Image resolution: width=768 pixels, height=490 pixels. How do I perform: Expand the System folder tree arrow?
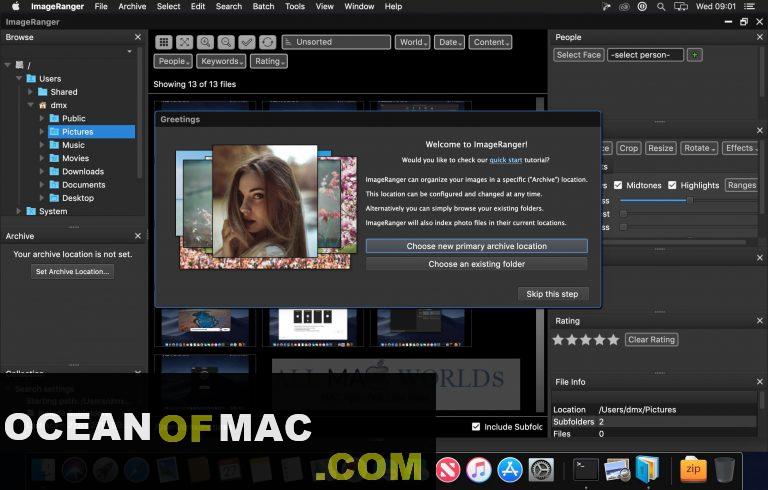(19, 211)
